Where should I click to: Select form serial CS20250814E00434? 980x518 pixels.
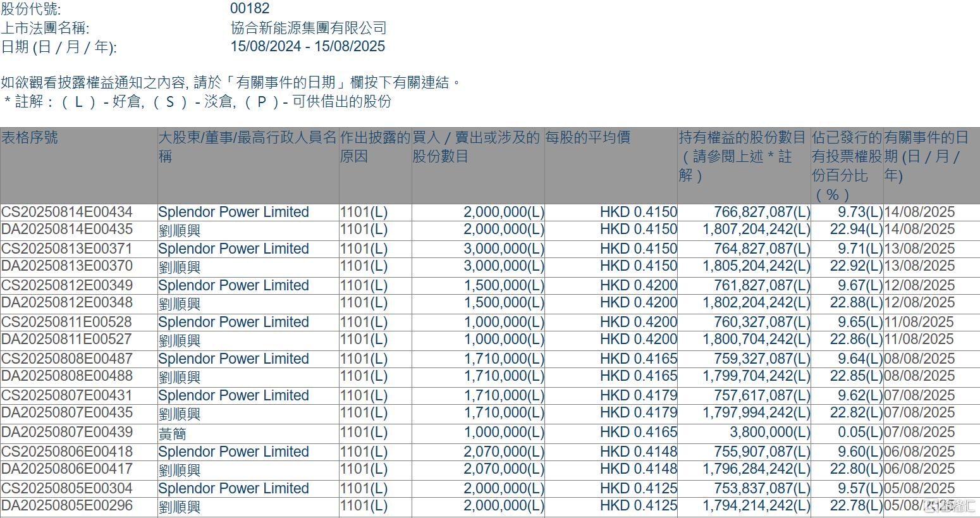tap(67, 212)
